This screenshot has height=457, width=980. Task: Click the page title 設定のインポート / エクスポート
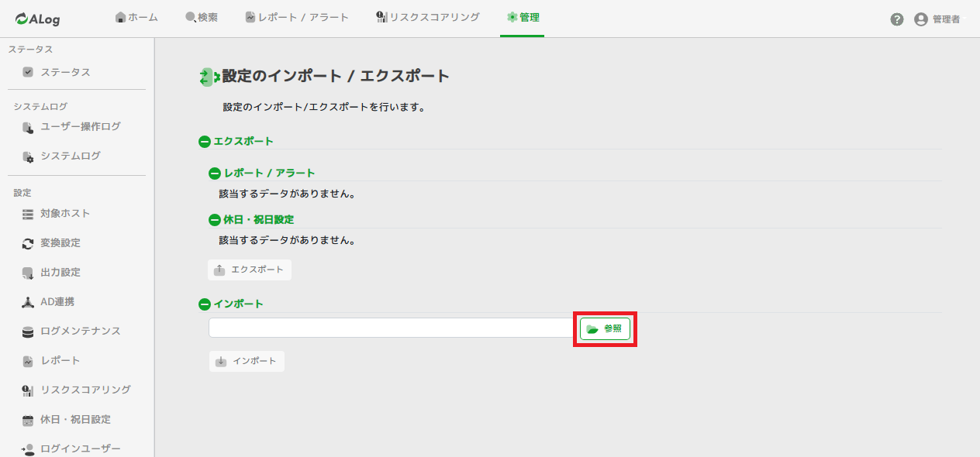pos(336,76)
